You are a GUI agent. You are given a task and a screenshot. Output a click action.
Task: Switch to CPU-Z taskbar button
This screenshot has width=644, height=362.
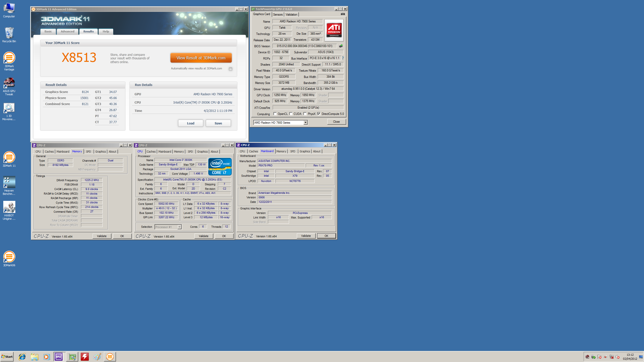[59, 357]
